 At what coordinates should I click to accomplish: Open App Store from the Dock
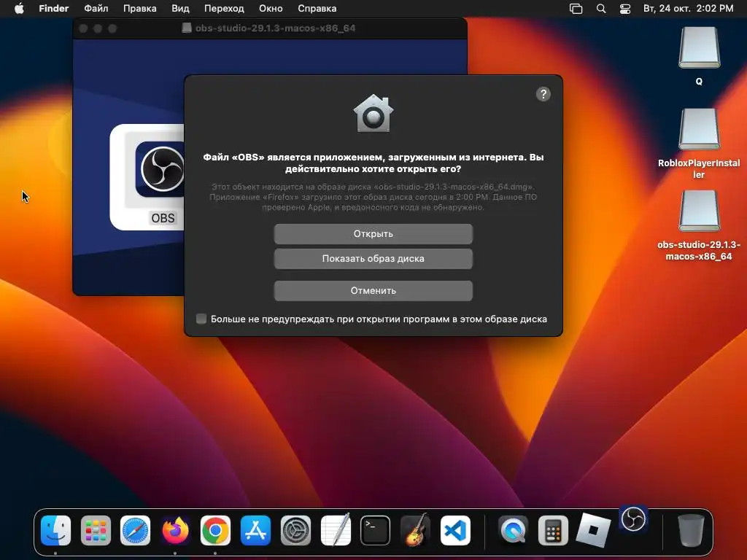[255, 531]
